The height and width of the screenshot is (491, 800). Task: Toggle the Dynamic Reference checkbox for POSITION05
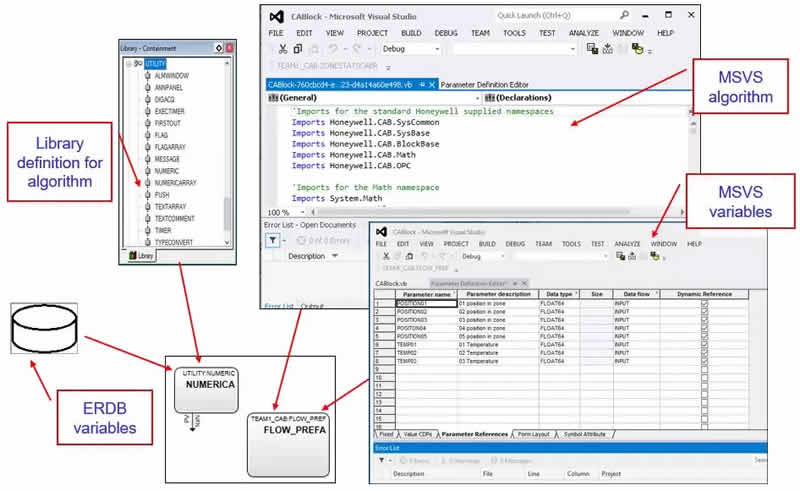tap(705, 336)
